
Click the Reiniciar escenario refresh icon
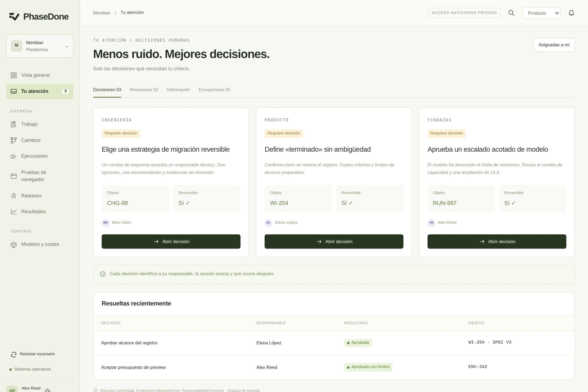coord(14,354)
